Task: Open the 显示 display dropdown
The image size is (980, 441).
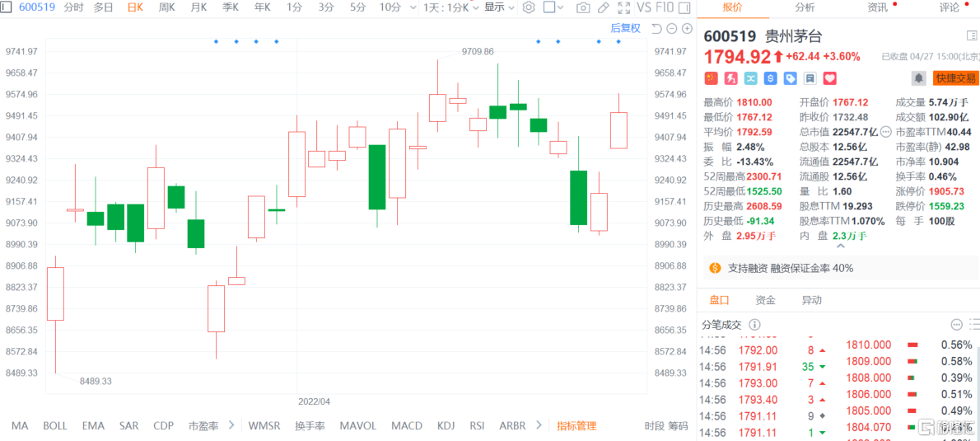Action: pyautogui.click(x=499, y=7)
